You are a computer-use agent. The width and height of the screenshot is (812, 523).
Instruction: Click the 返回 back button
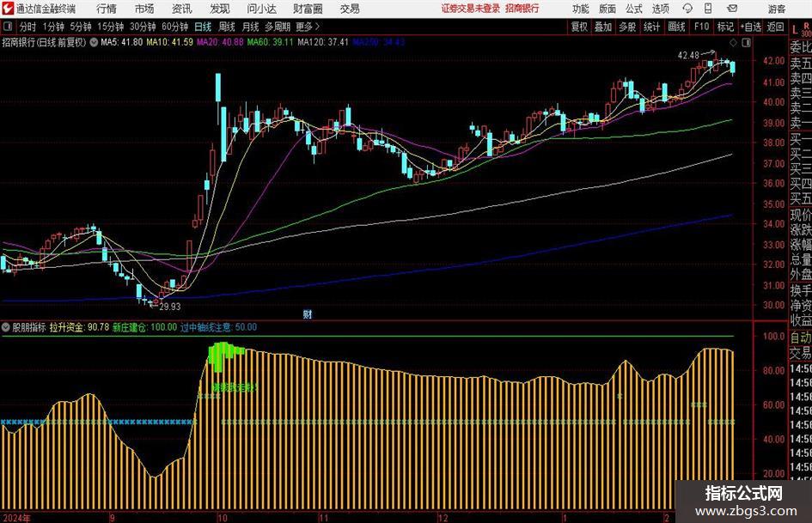point(775,27)
